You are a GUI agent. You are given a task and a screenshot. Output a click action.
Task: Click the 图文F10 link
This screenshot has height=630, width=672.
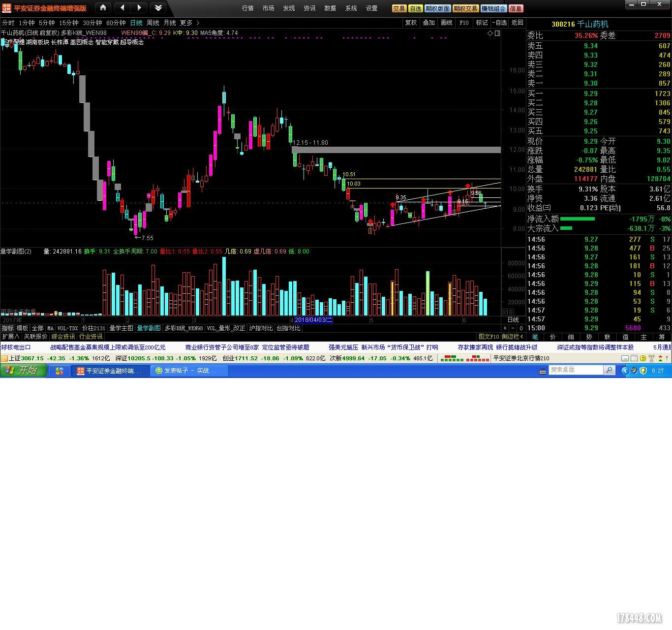click(x=489, y=337)
